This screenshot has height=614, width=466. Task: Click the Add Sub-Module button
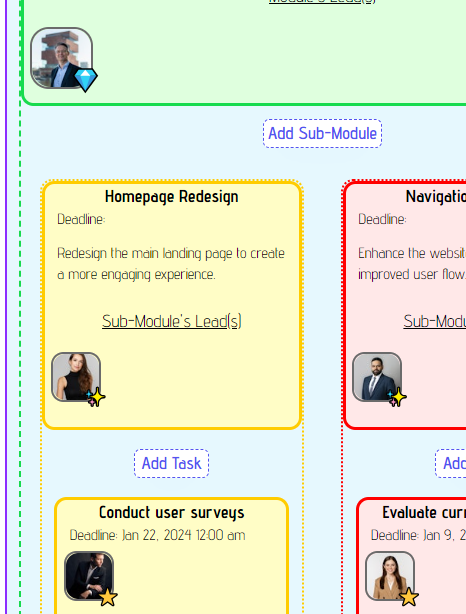322,134
